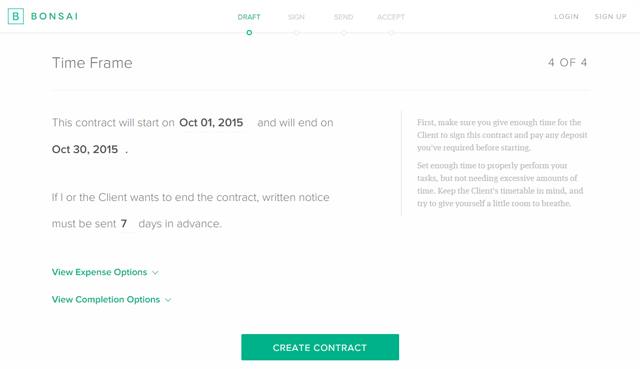The width and height of the screenshot is (640, 369).
Task: Open the Sign Up link
Action: pos(610,16)
